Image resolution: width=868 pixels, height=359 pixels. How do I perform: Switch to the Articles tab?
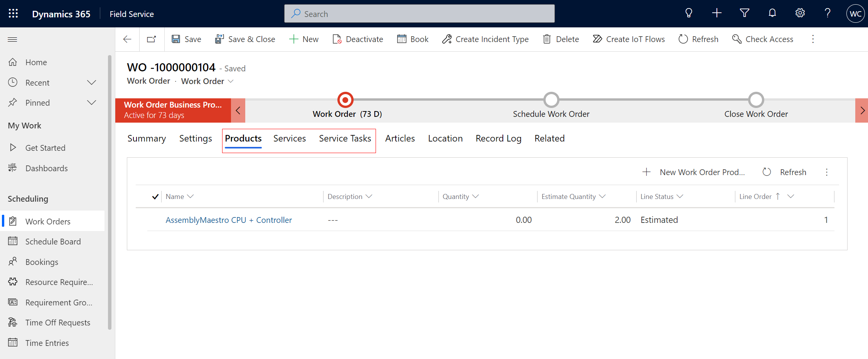point(400,138)
